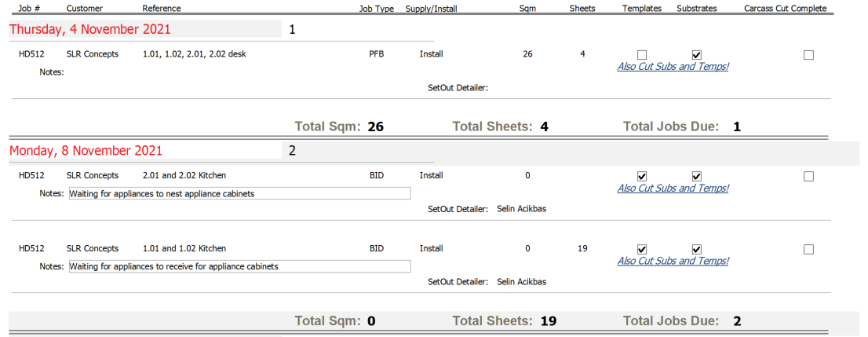Select the Monday, 8 November 2021 date heading
This screenshot has height=337, width=868.
pos(86,151)
